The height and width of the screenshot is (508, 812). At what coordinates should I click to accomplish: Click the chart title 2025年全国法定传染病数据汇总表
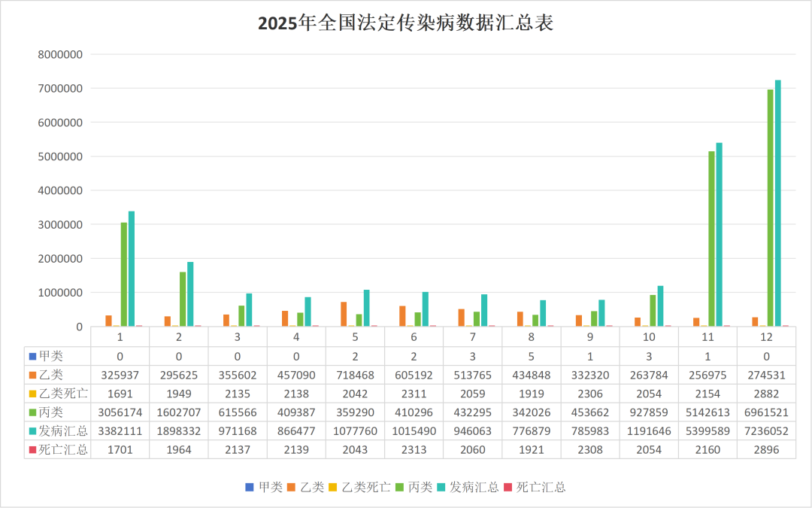pyautogui.click(x=405, y=23)
